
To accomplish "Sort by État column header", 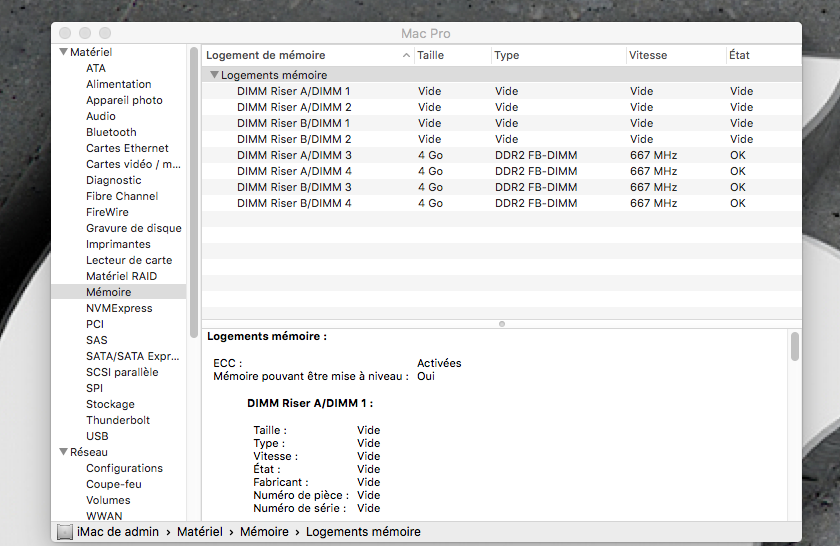I will 763,55.
